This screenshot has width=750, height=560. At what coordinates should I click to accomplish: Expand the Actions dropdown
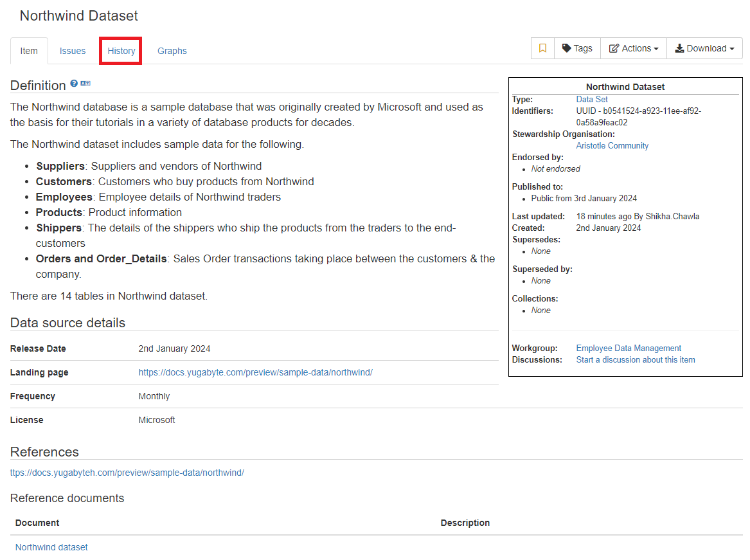point(634,48)
